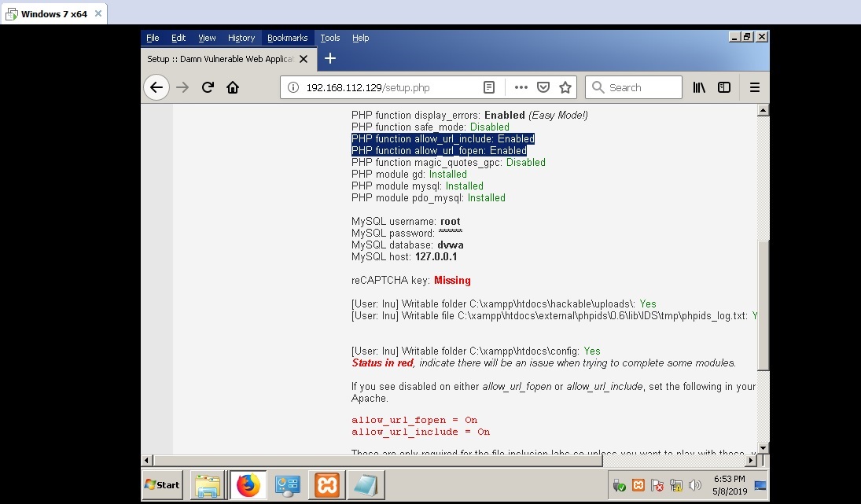Click MySQL username root line

pos(406,221)
